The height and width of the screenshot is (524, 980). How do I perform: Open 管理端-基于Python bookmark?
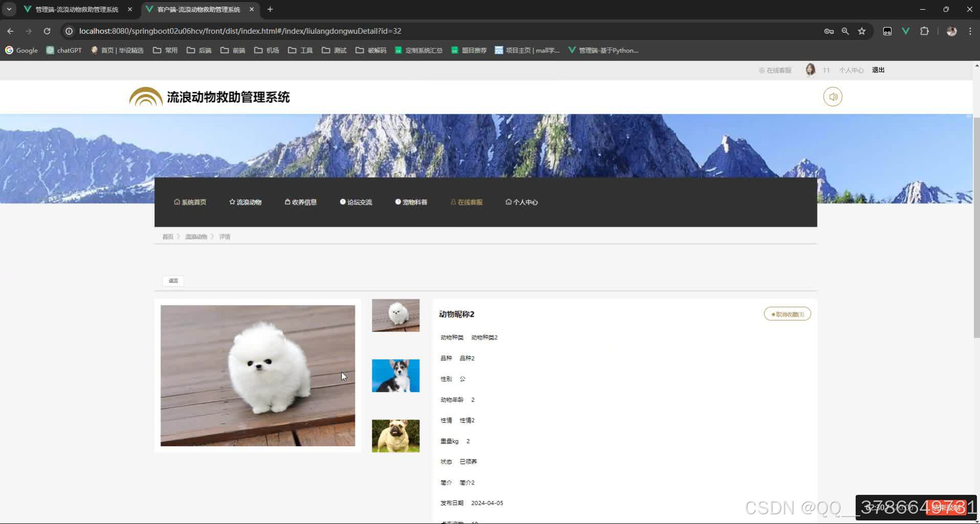[x=604, y=50]
